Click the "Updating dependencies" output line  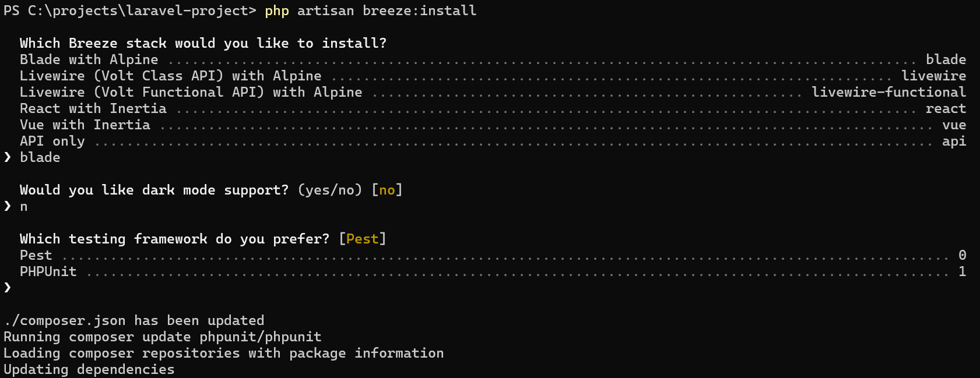pyautogui.click(x=89, y=369)
